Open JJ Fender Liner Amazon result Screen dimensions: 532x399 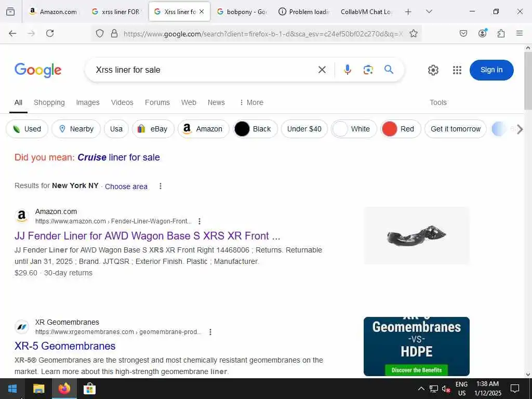pyautogui.click(x=147, y=236)
